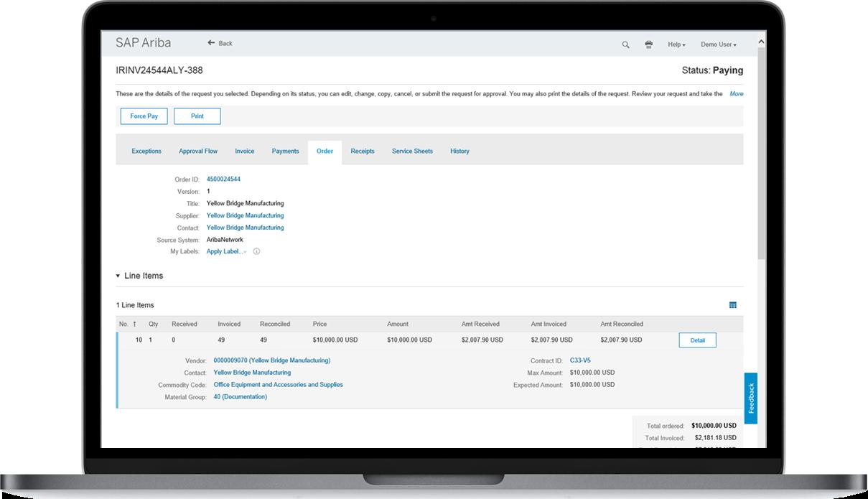Click the Reconciled column header

[275, 324]
